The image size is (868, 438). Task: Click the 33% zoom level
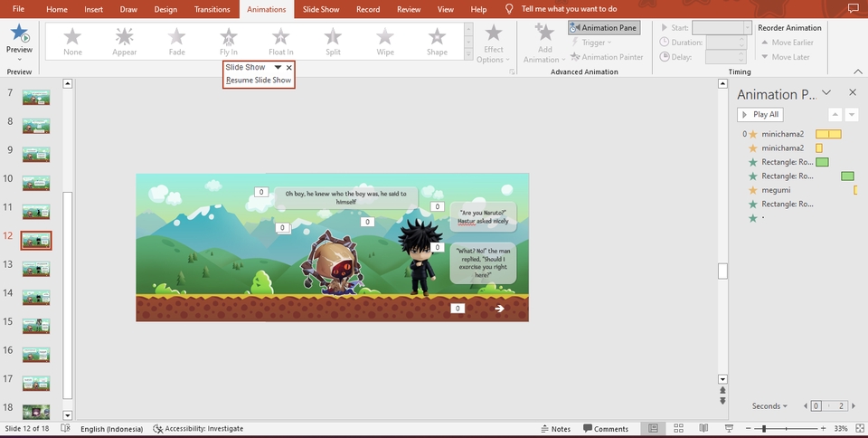coord(841,429)
